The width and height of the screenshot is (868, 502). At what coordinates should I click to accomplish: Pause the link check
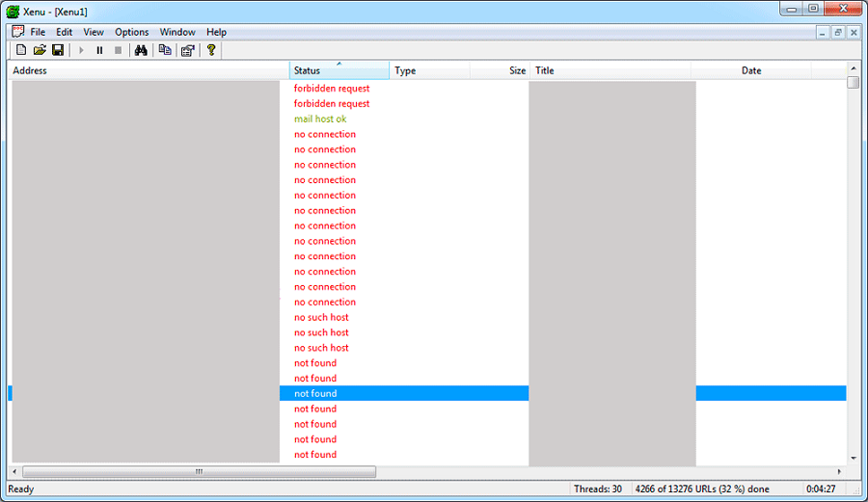(99, 50)
